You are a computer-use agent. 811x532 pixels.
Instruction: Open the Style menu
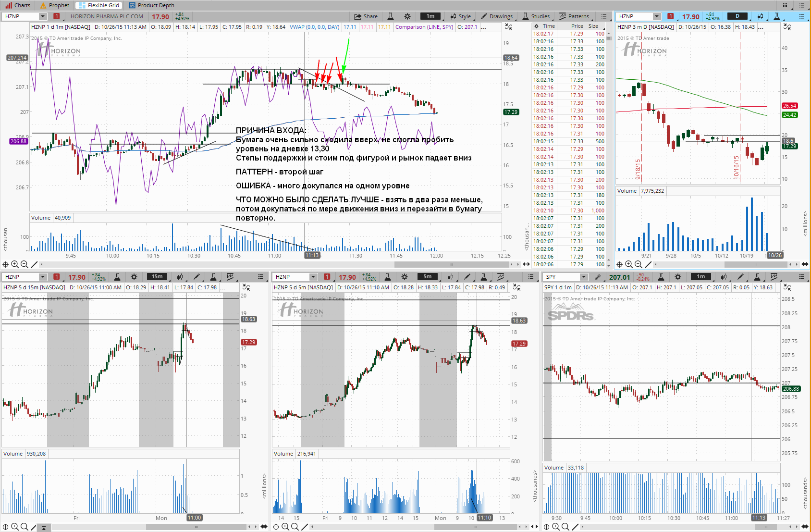click(x=460, y=16)
